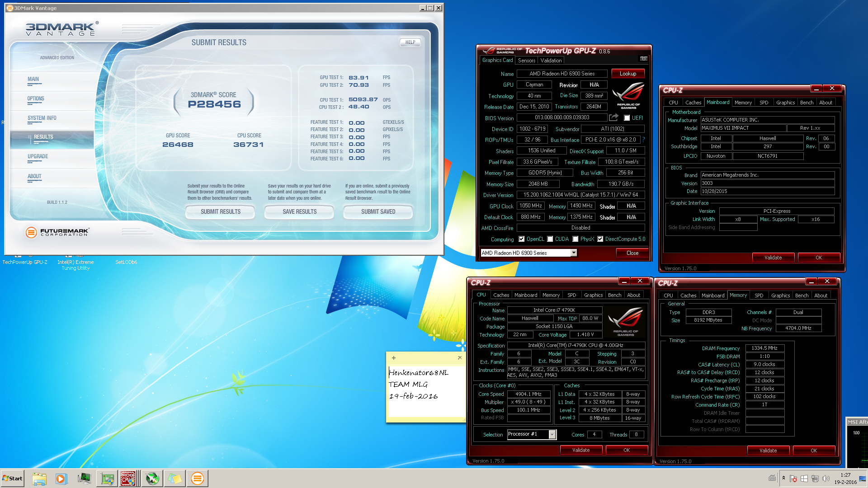This screenshot has width=868, height=488.
Task: Open Sticky Notes from the taskbar
Action: click(x=175, y=479)
